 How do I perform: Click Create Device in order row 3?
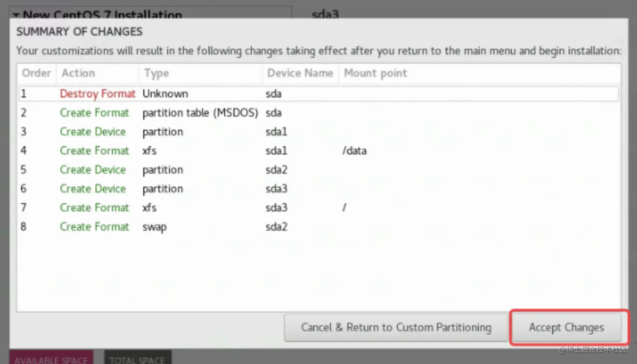click(x=93, y=131)
